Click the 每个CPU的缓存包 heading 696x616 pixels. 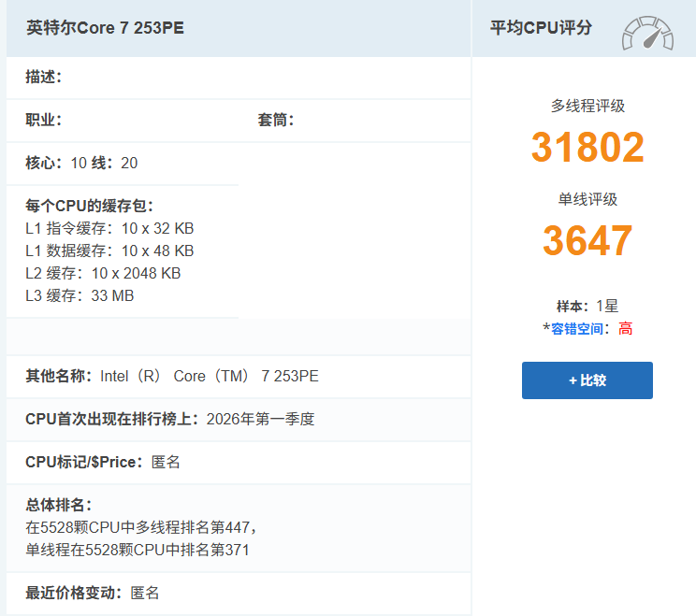89,206
